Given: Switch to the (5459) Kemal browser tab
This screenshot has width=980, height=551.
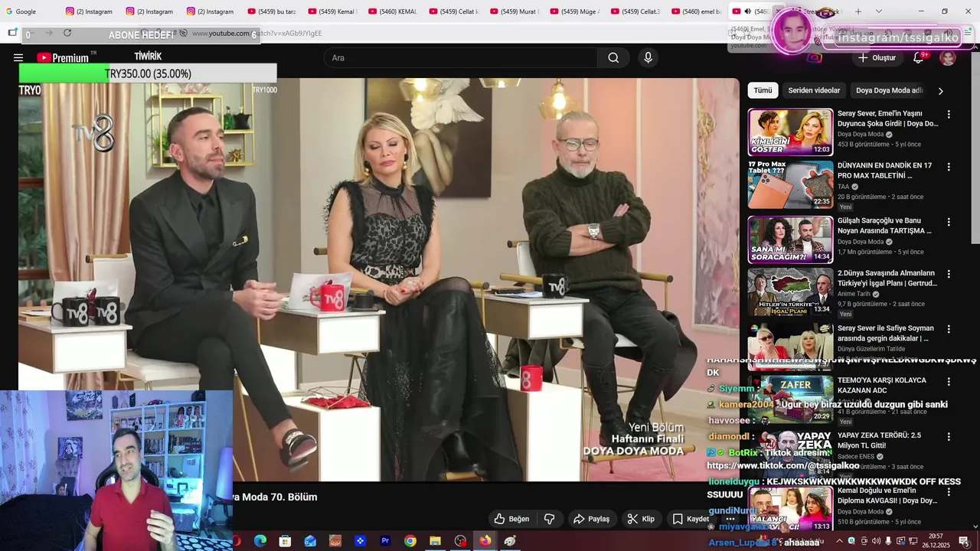Looking at the screenshot, I should (332, 11).
